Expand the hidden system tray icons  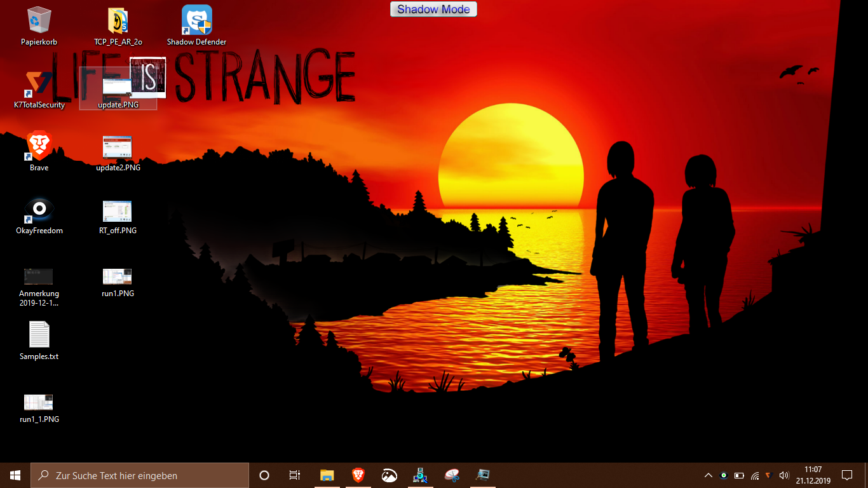tap(709, 475)
